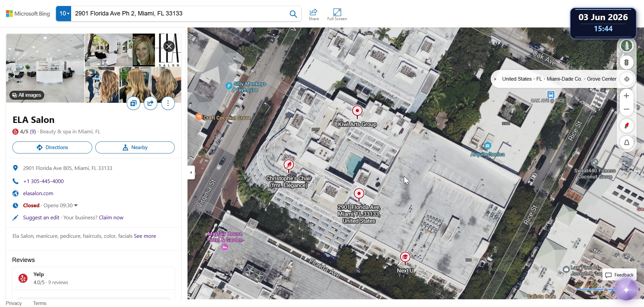Zoom out on the map
The height and width of the screenshot is (307, 644).
(x=627, y=109)
